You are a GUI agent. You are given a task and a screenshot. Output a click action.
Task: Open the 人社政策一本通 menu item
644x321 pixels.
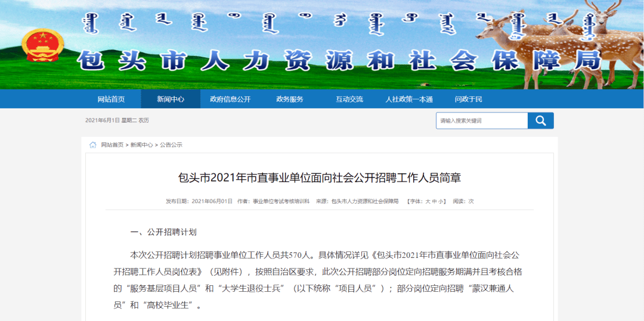408,99
